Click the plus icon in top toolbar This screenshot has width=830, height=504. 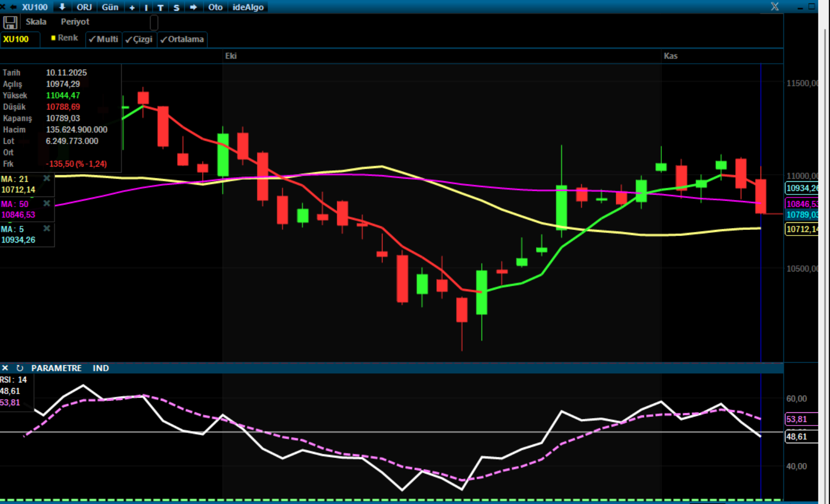132,8
